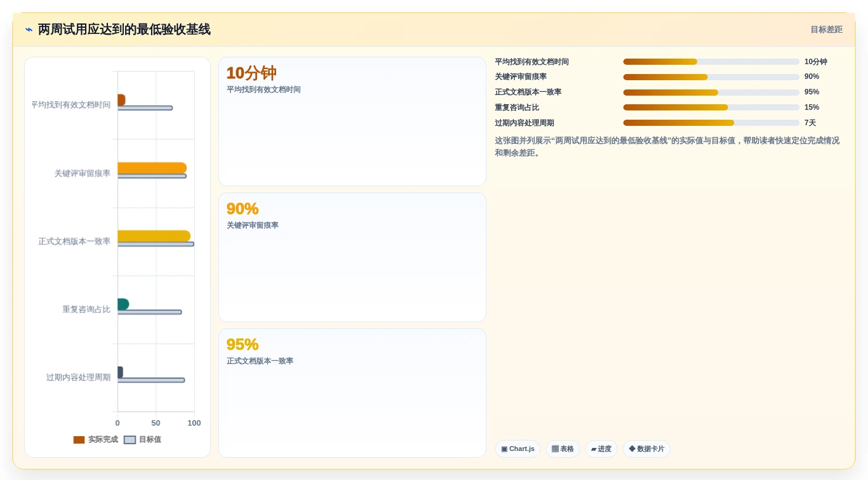Click the 重复咨询占比 progress bar
868x480 pixels.
[711, 107]
